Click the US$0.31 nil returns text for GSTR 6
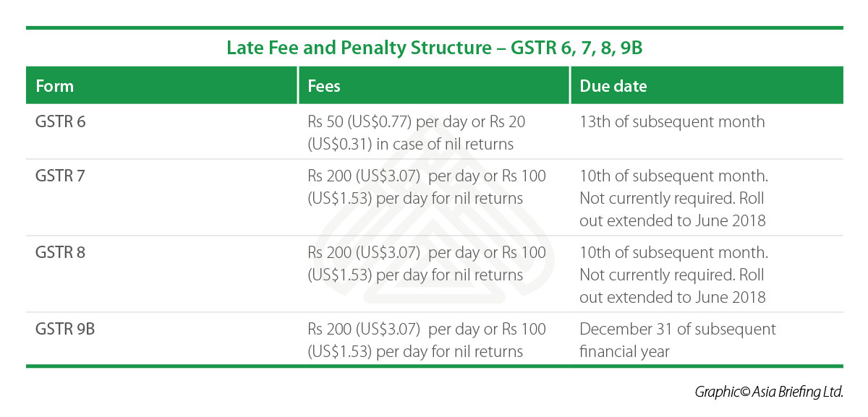The width and height of the screenshot is (868, 417). click(x=410, y=144)
